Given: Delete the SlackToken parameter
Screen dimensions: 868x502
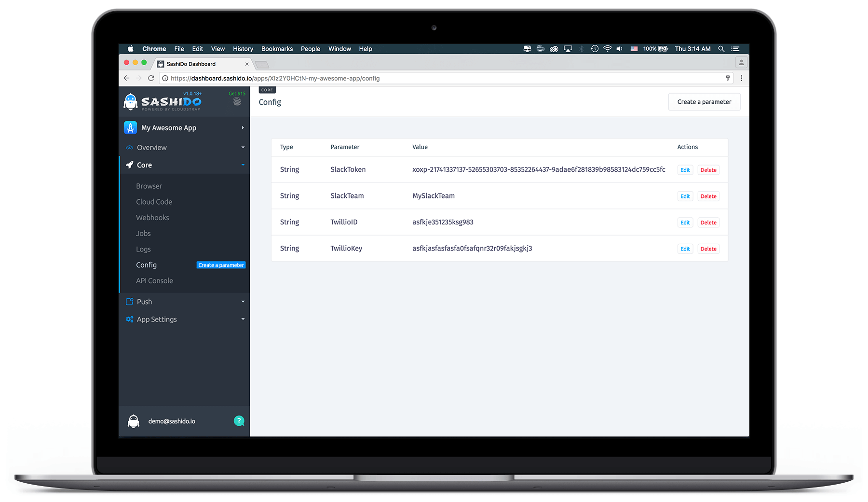Looking at the screenshot, I should [x=708, y=170].
